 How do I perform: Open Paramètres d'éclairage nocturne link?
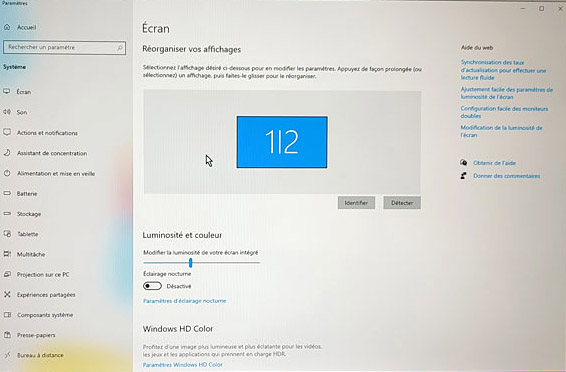(184, 301)
